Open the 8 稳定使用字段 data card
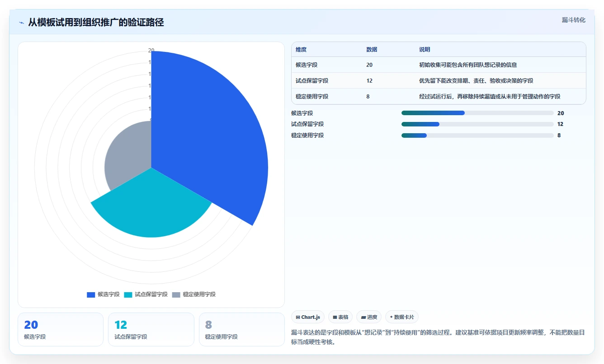The width and height of the screenshot is (604, 364). (242, 330)
